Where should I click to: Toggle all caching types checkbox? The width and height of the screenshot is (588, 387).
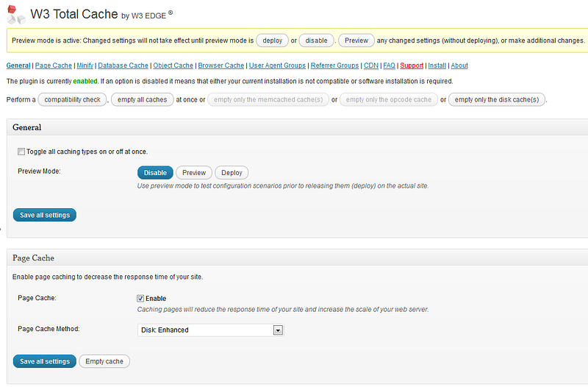pyautogui.click(x=21, y=152)
